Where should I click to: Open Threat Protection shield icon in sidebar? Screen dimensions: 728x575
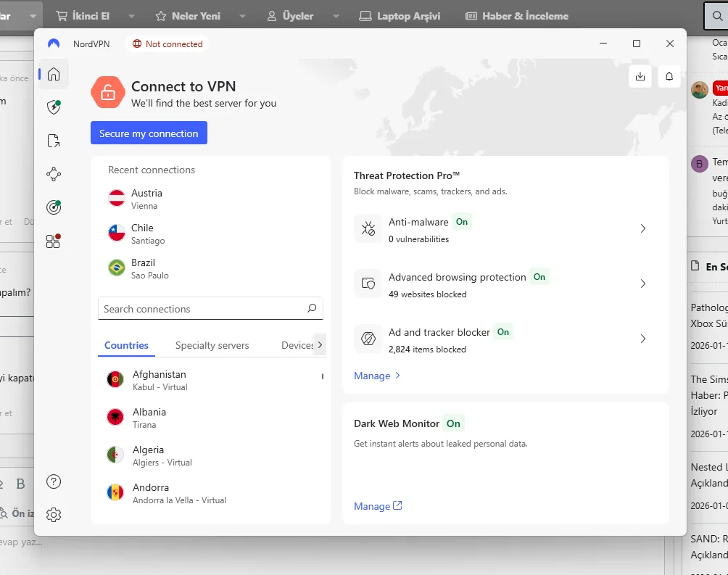54,107
